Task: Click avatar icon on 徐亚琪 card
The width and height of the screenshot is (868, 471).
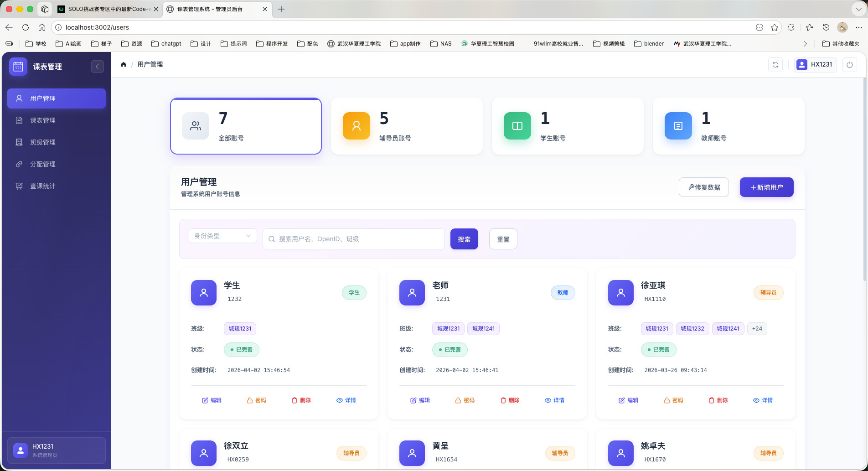Action: (x=620, y=293)
